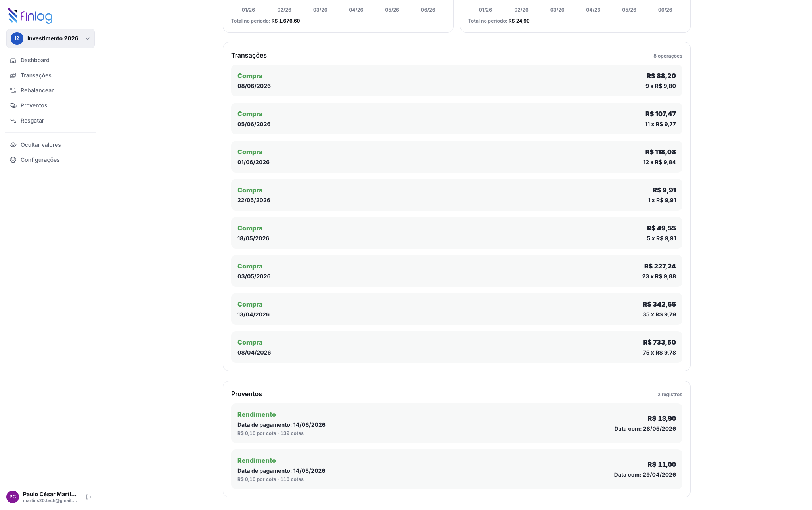Image resolution: width=812 pixels, height=510 pixels.
Task: Open the Compra transaction of 01/06/2026
Action: point(457,157)
